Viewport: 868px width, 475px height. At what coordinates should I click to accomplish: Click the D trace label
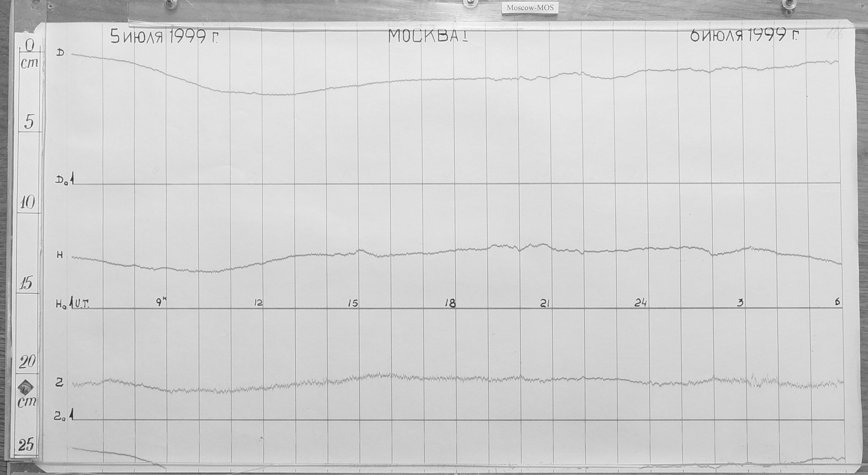(x=60, y=53)
